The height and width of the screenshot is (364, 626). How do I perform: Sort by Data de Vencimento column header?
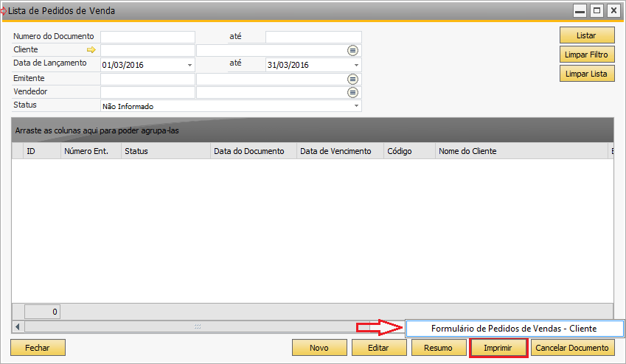[x=340, y=151]
